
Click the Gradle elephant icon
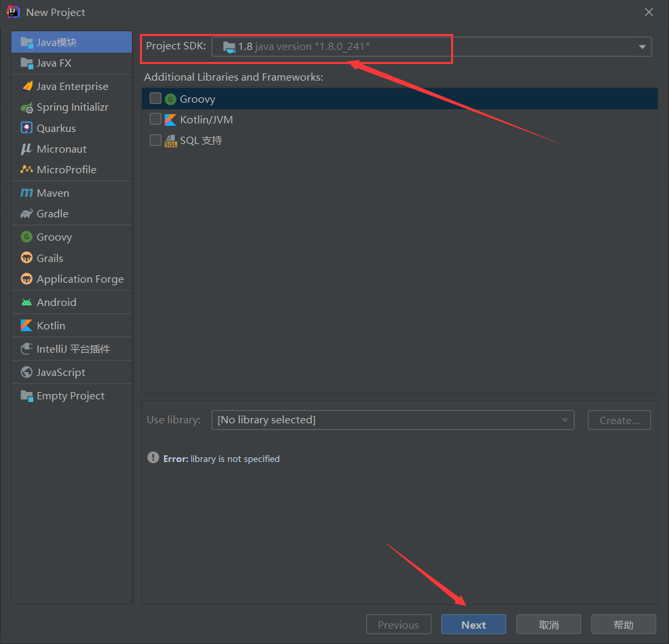[x=27, y=213]
